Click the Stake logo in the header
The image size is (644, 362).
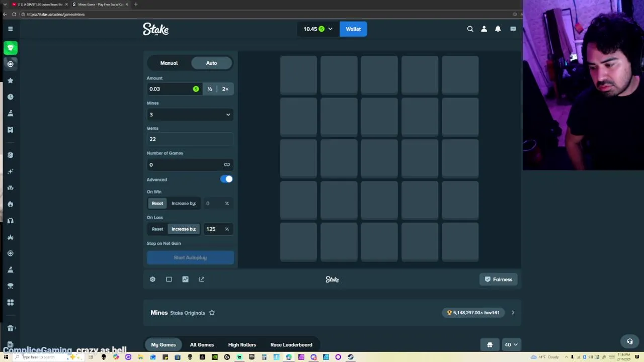[155, 29]
